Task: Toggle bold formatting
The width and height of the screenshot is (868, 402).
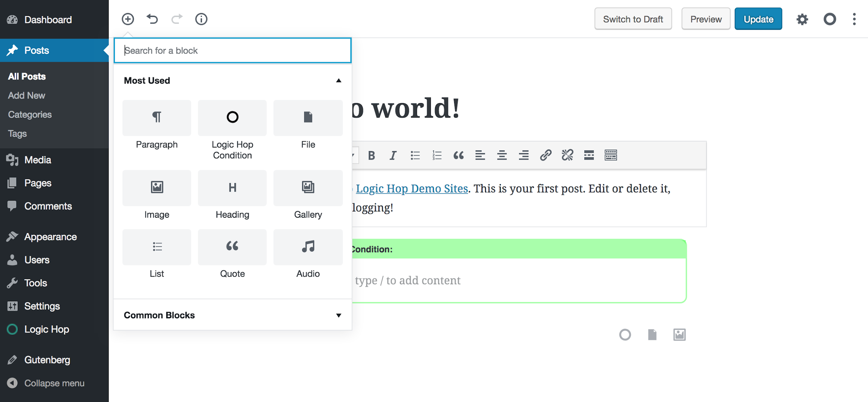Action: click(372, 155)
